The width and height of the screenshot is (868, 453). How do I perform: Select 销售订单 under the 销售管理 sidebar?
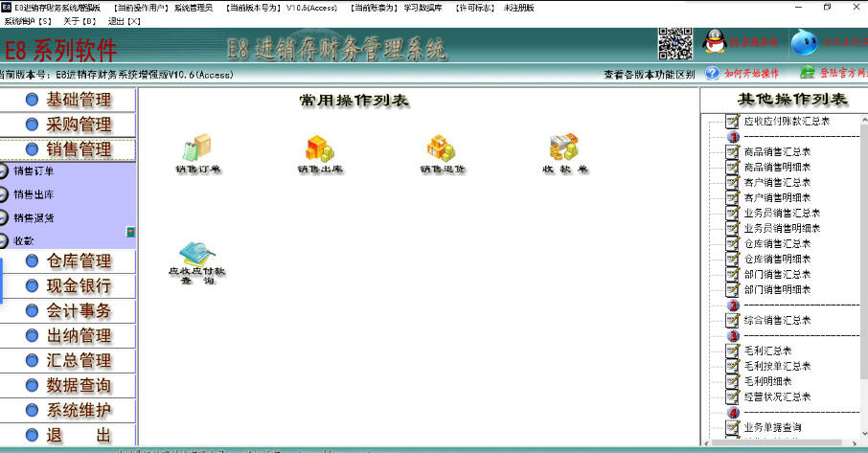34,170
